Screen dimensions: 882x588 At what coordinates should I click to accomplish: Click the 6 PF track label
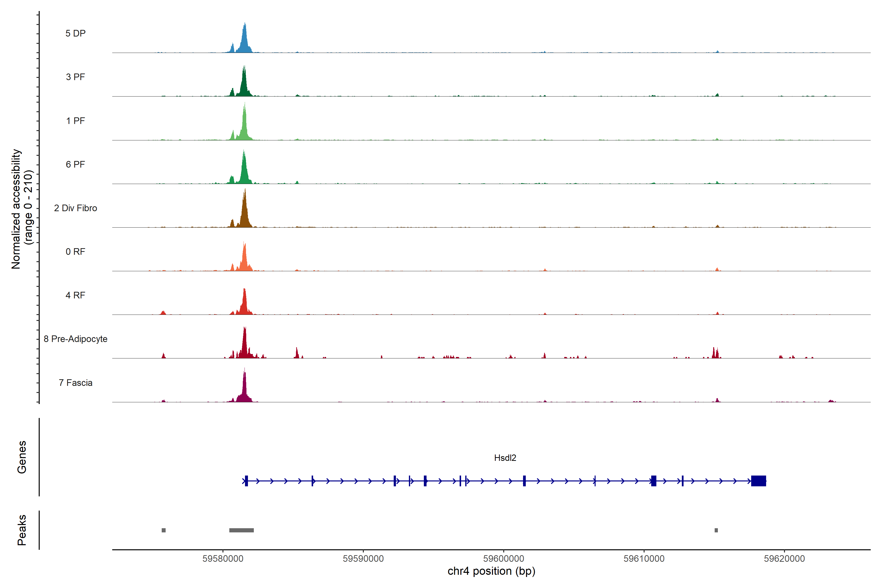click(75, 164)
